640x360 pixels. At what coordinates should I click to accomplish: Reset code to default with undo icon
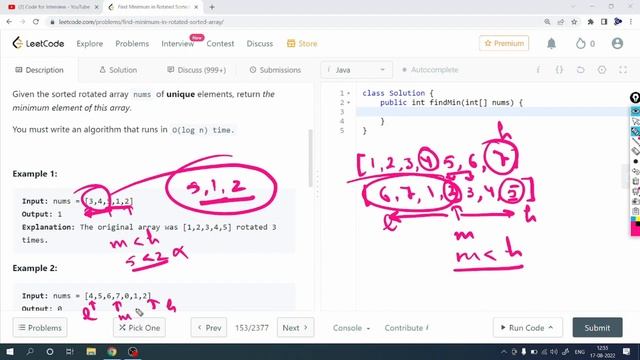pos(580,70)
